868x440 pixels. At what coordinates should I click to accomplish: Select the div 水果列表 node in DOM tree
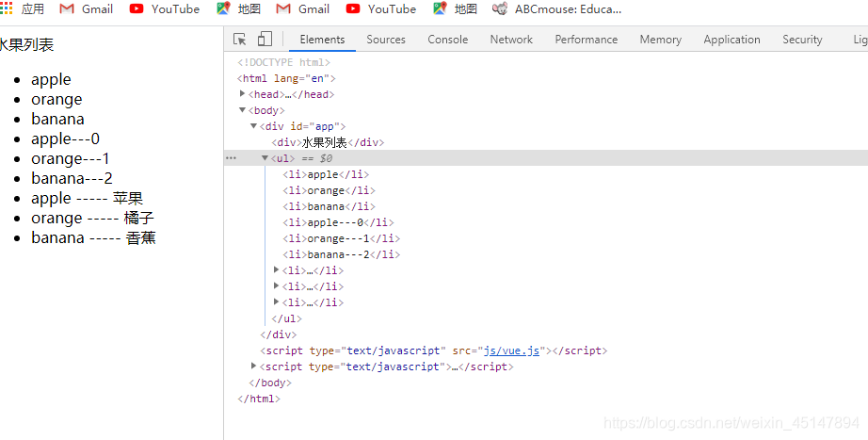pos(328,142)
